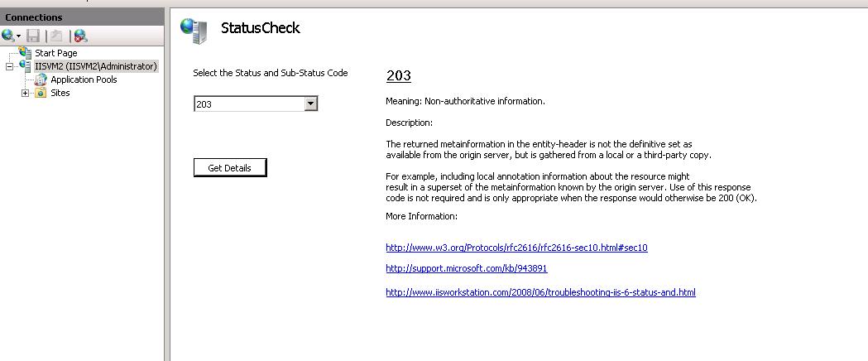Click the Application Pools icon

click(41, 79)
